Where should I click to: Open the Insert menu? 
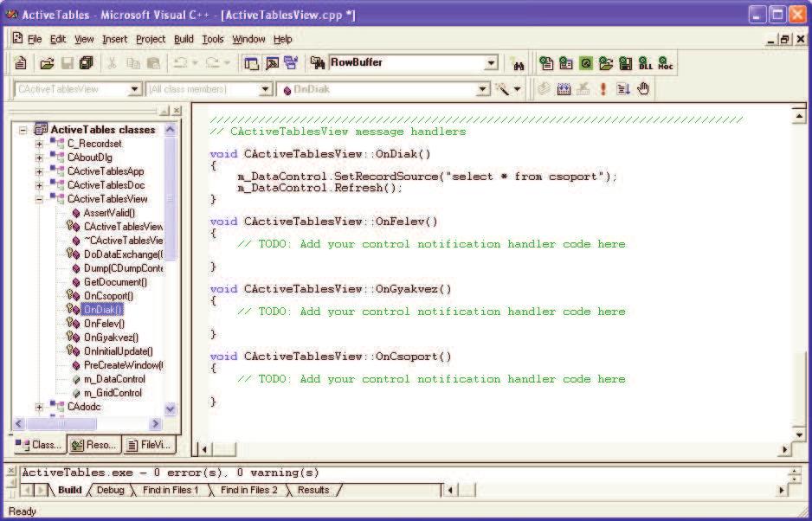click(x=114, y=39)
